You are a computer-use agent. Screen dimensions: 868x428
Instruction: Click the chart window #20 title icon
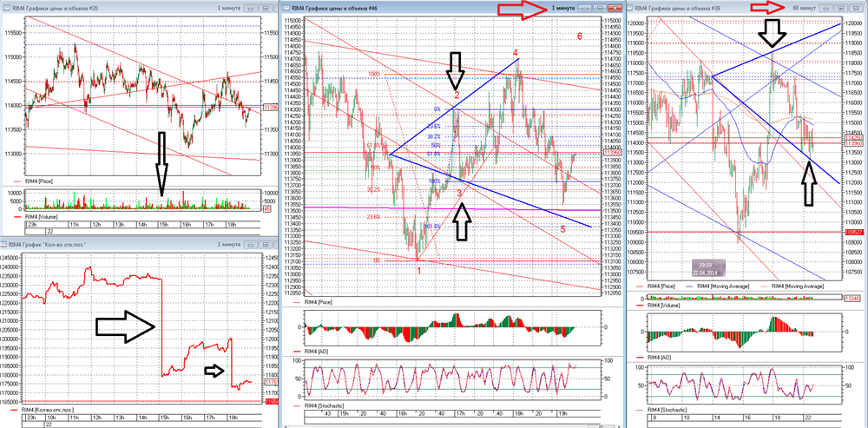(7, 9)
